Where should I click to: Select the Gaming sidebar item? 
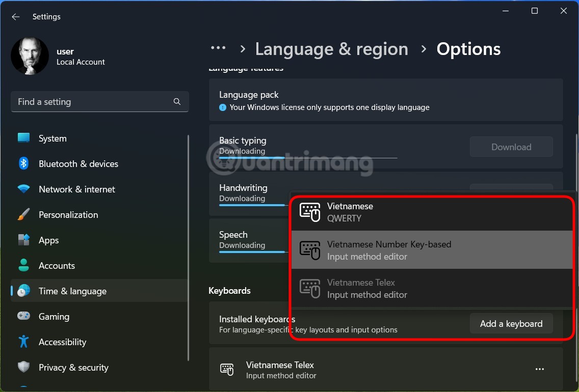(54, 317)
